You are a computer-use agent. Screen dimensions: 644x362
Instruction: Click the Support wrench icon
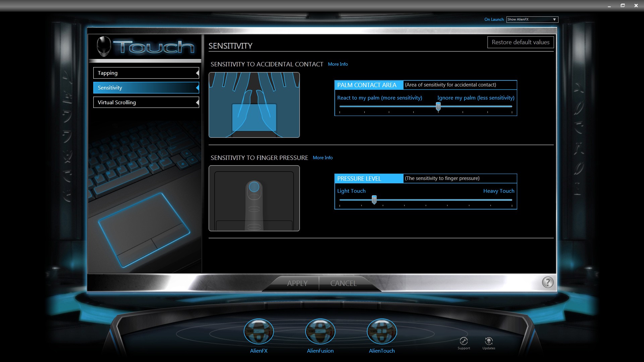tap(464, 341)
